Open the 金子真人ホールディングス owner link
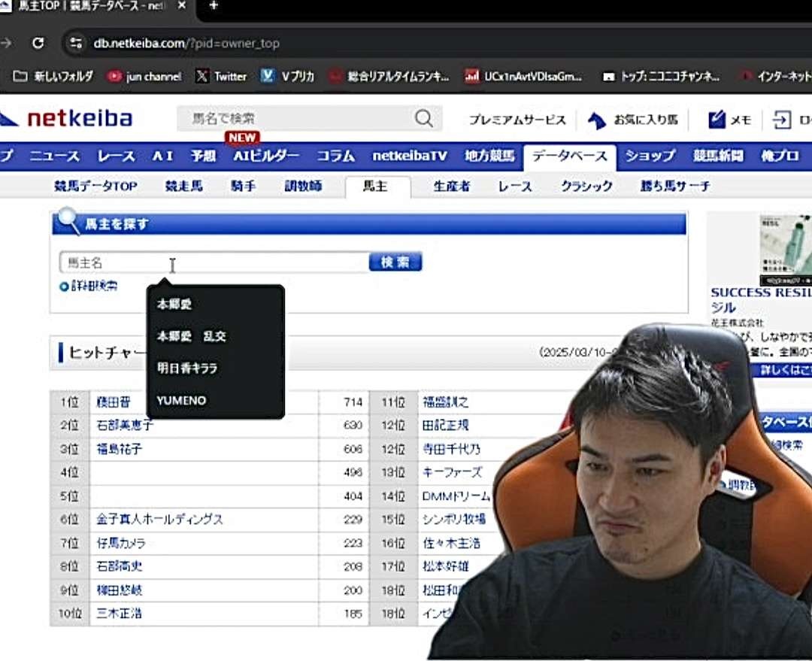The image size is (812, 661). 159,520
